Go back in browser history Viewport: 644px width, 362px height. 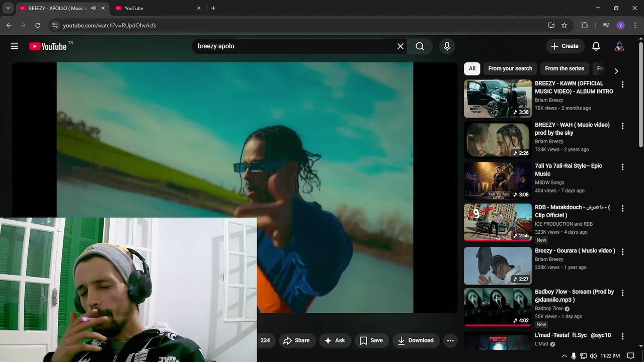point(9,25)
